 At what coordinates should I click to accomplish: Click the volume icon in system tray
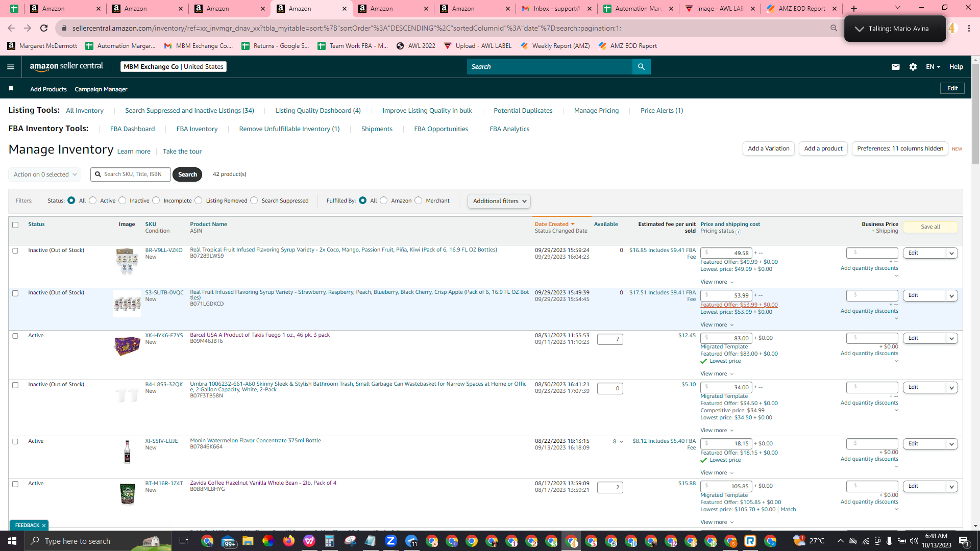(914, 541)
